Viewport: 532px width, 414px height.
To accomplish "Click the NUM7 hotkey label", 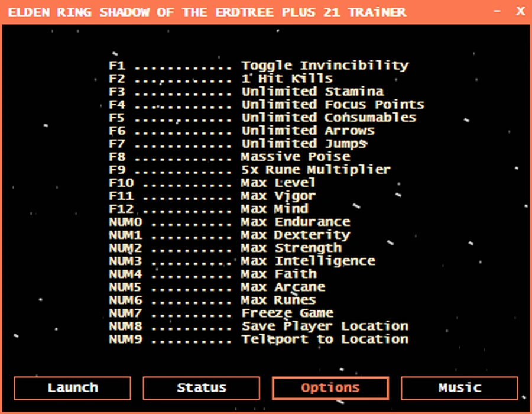I will [x=125, y=313].
